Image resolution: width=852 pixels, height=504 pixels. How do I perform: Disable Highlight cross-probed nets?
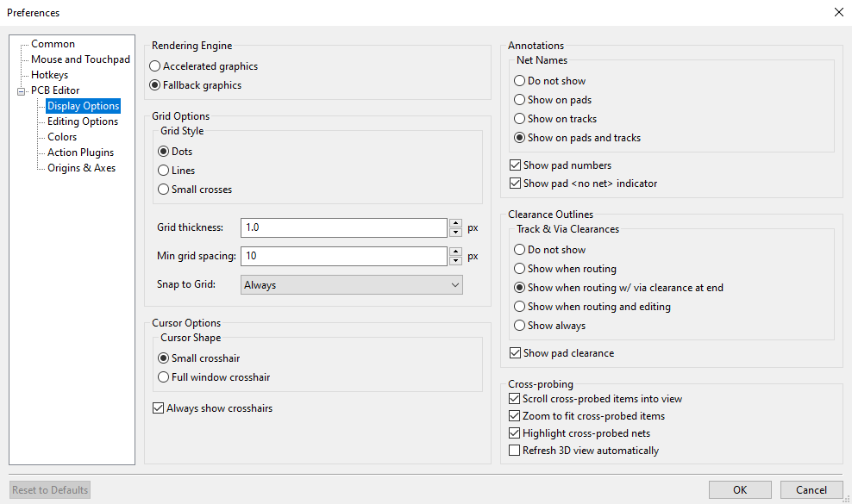(x=514, y=432)
